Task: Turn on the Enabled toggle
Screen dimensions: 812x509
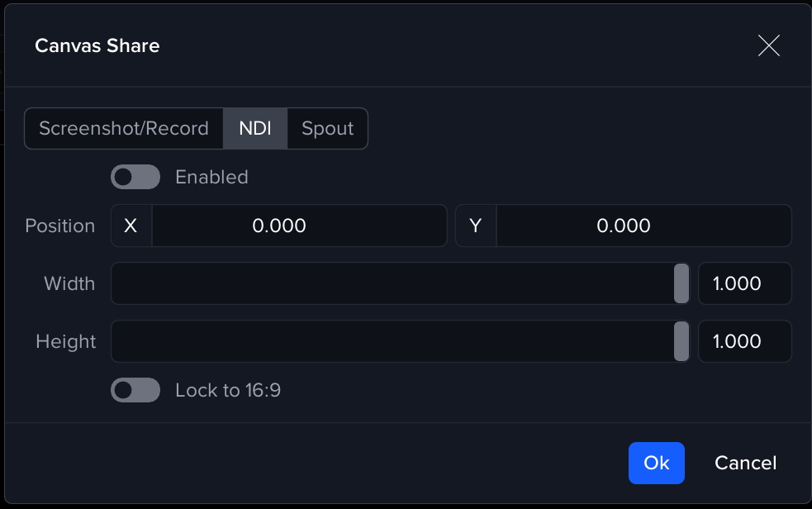Action: [x=135, y=177]
